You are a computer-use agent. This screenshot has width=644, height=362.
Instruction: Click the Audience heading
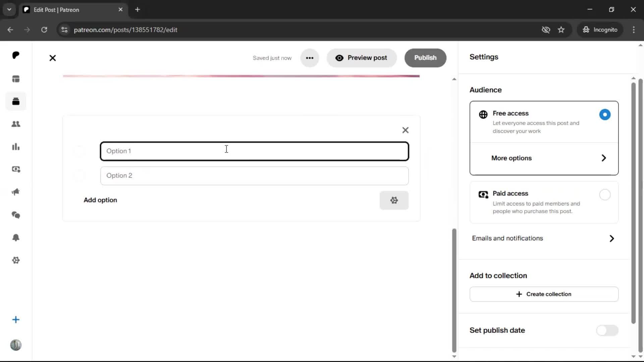[x=485, y=90]
